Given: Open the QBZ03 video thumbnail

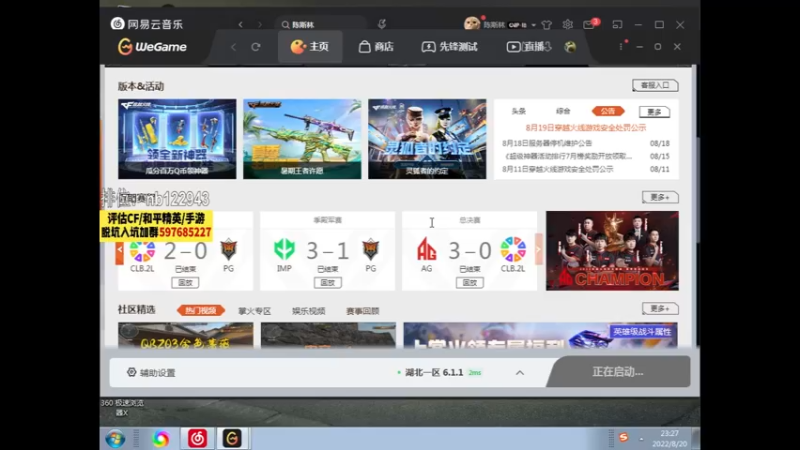Looking at the screenshot, I should 185,335.
